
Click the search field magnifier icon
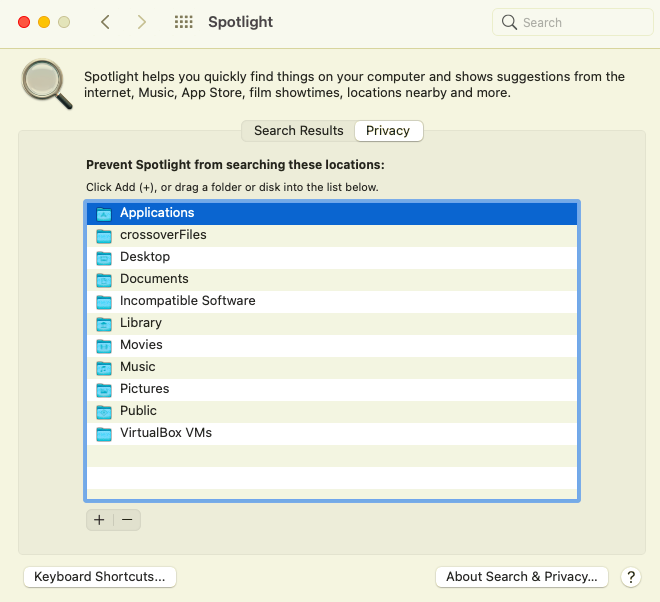point(509,22)
